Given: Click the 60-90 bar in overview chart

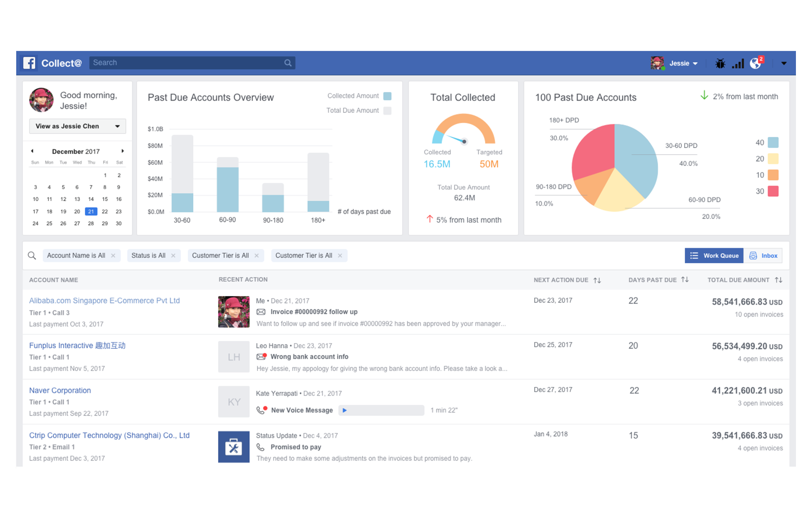Looking at the screenshot, I should (228, 184).
